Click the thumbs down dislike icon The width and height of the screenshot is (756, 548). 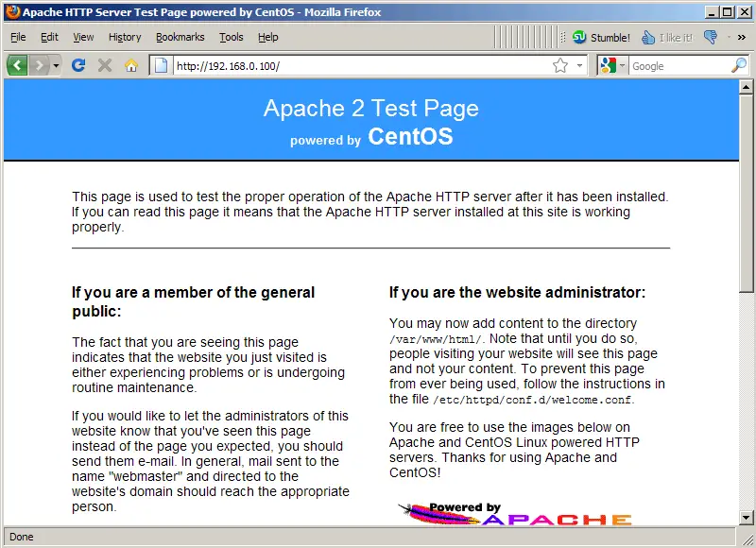[711, 37]
